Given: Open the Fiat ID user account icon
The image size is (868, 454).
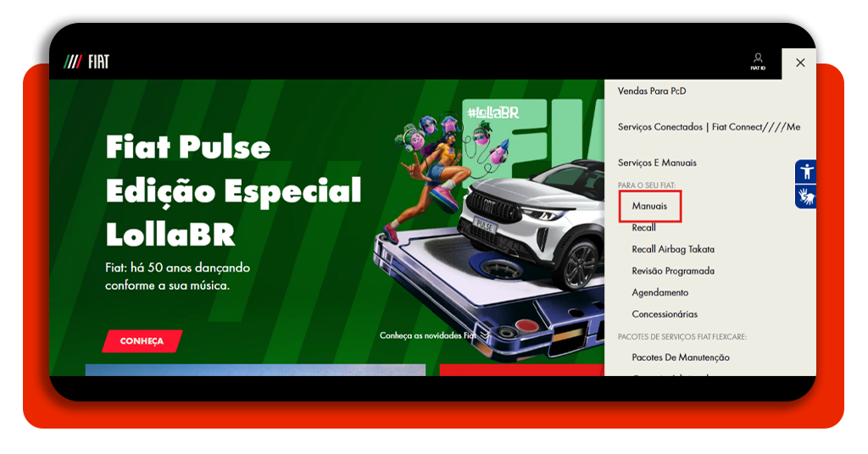Looking at the screenshot, I should 758,61.
